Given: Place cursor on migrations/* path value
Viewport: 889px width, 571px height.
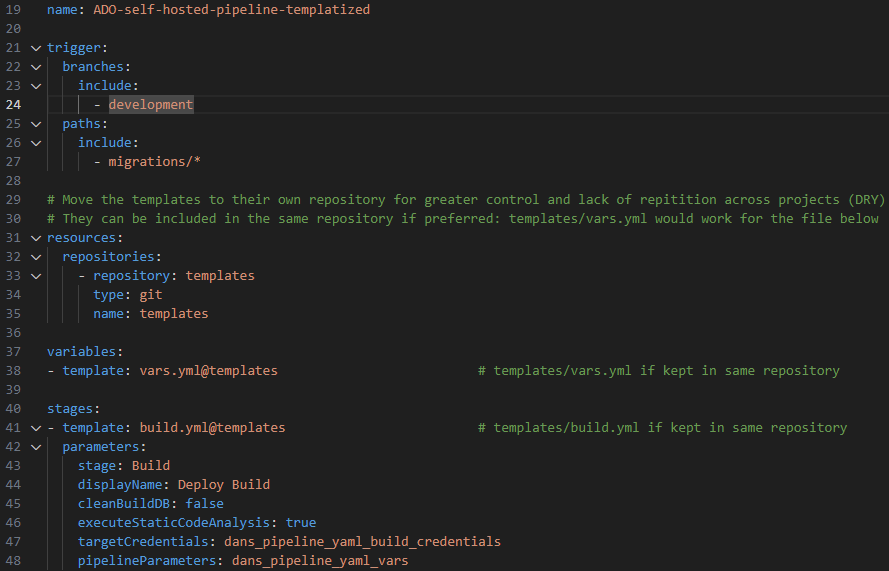Looking at the screenshot, I should pos(154,162).
